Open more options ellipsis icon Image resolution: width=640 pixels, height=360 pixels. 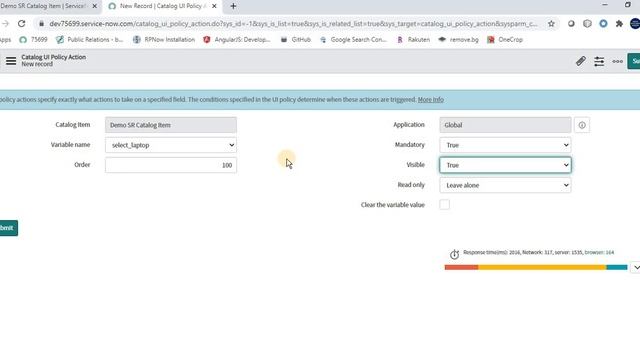pyautogui.click(x=617, y=61)
